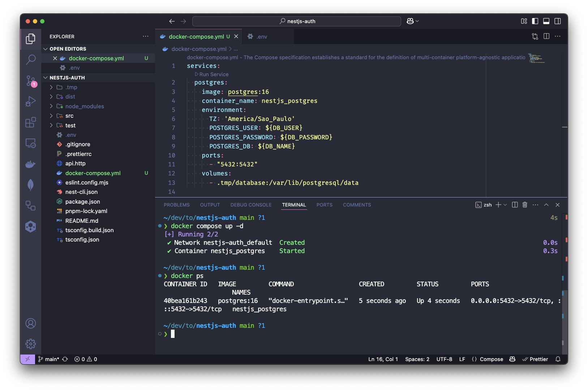Click the nestjs-auth command center search field
Screen dimensions: 588x391
[x=297, y=21]
